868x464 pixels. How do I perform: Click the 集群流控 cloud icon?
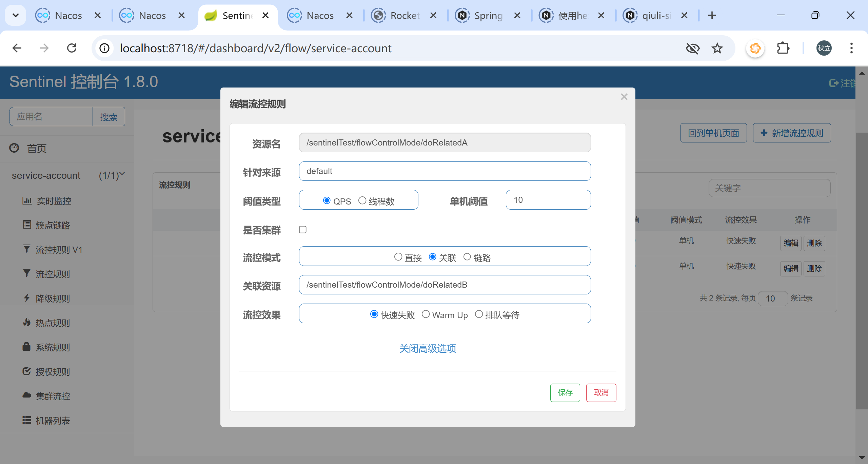click(26, 395)
